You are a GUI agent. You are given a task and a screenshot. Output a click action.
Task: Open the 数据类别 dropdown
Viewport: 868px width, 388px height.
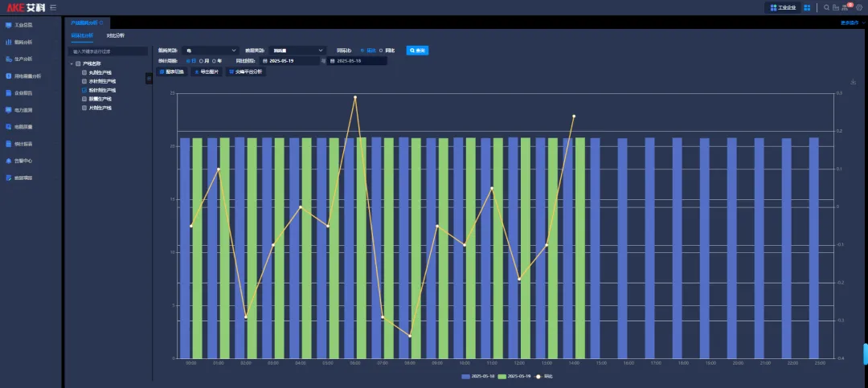pos(297,50)
